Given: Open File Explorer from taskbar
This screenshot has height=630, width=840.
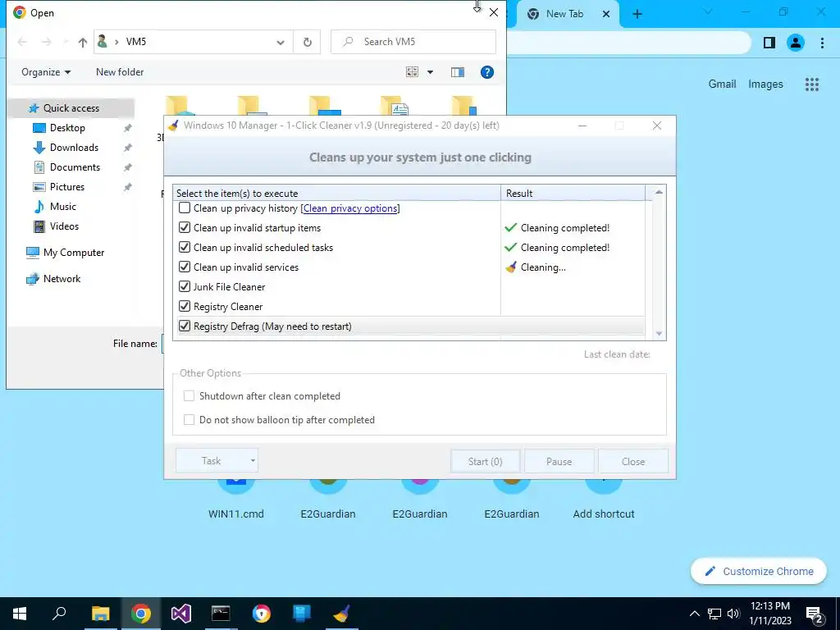Looking at the screenshot, I should tap(100, 614).
